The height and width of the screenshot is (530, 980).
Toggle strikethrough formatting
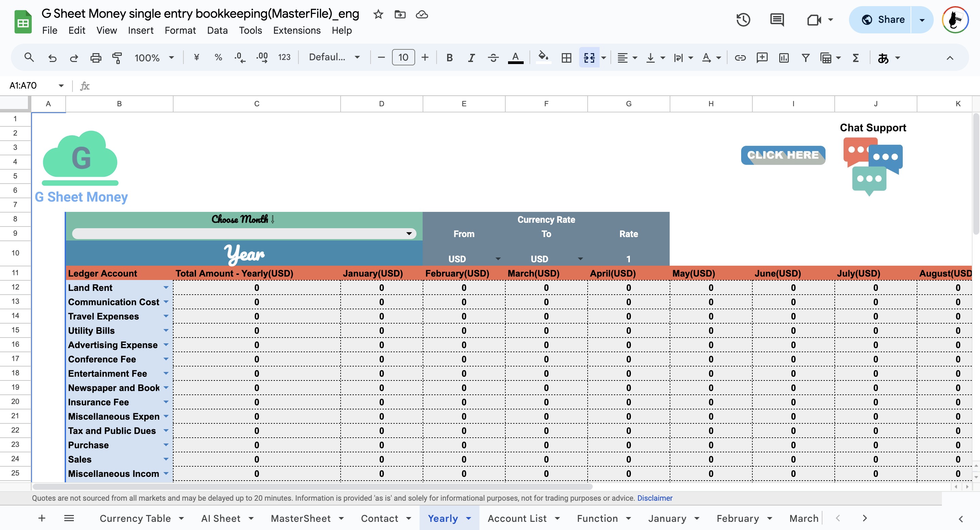493,58
